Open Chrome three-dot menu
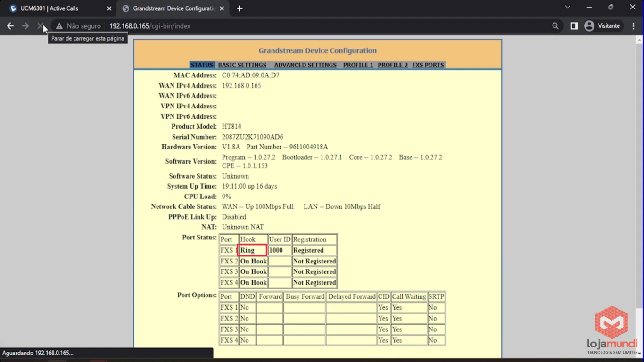Viewport: 644px width, 362px height. pyautogui.click(x=633, y=26)
